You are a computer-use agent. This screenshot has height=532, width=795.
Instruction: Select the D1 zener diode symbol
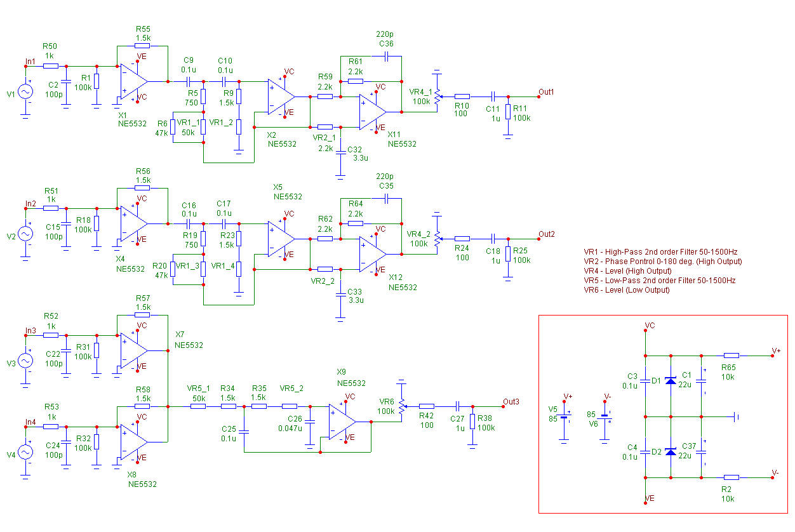(x=670, y=381)
